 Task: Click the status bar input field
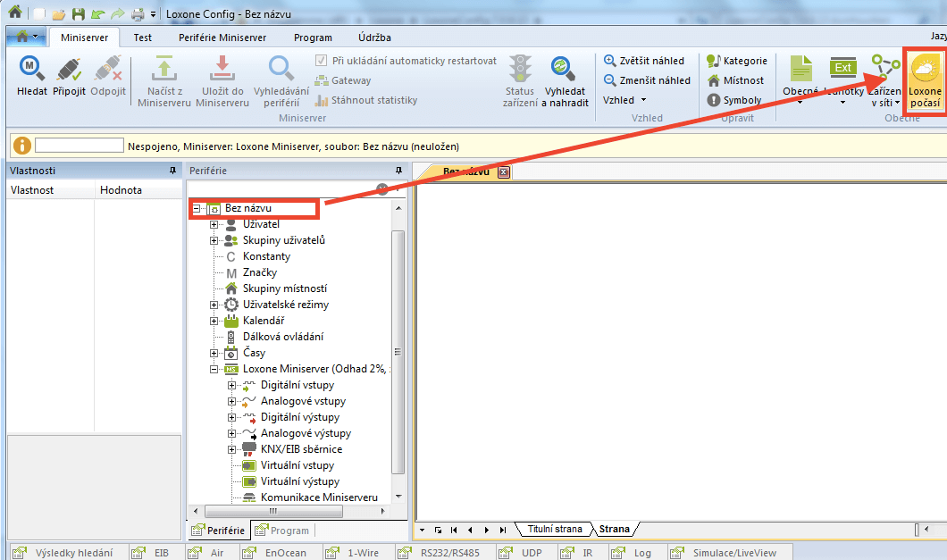point(79,146)
